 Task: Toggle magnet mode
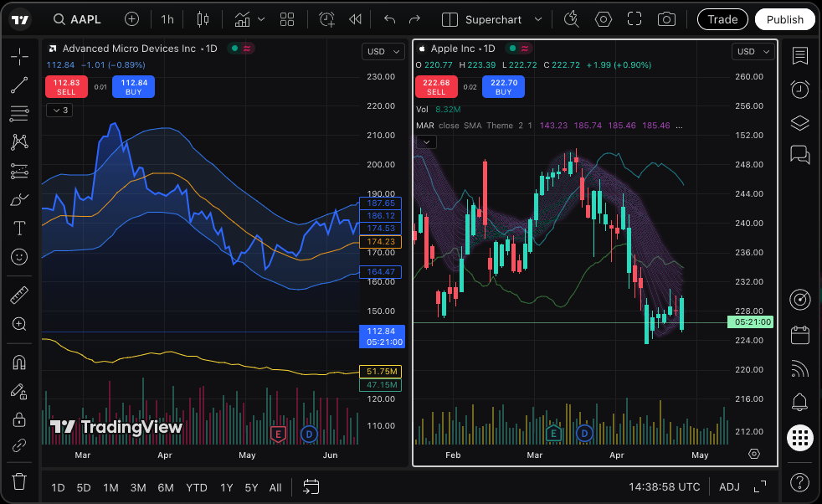(x=19, y=363)
